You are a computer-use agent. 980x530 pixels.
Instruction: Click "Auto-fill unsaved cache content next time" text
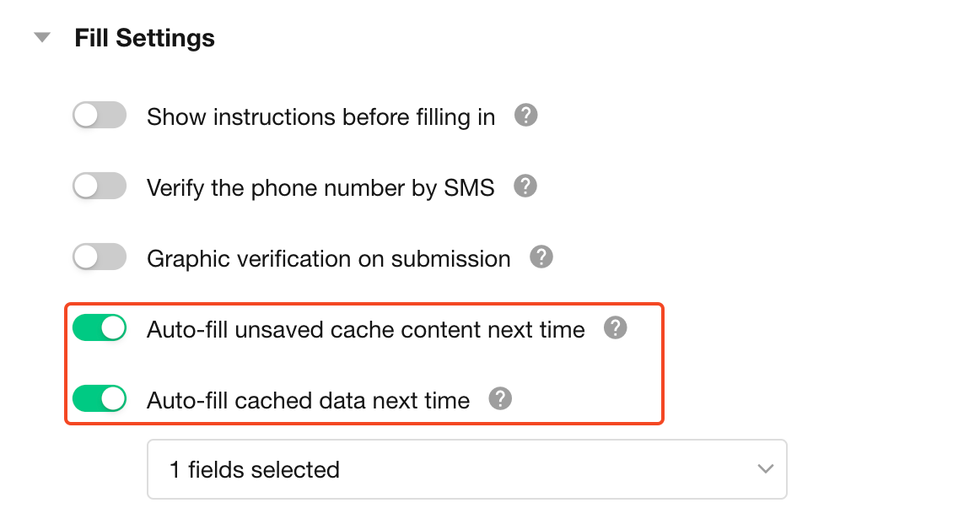(365, 329)
